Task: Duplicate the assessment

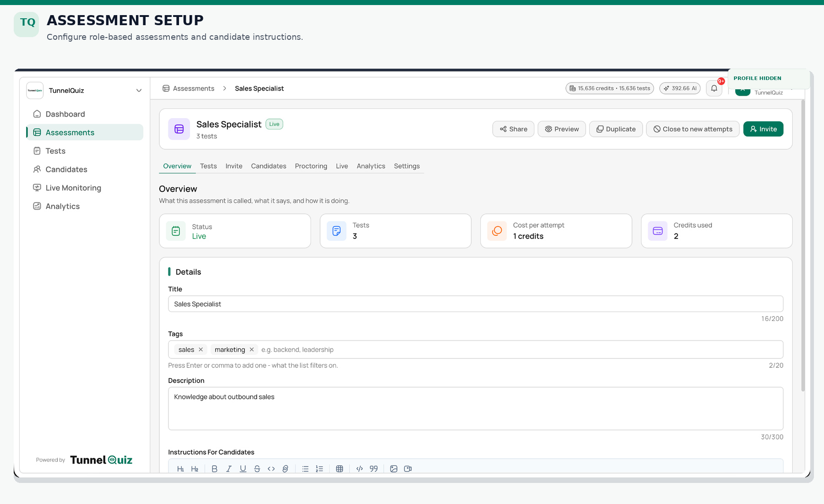Action: pos(616,129)
